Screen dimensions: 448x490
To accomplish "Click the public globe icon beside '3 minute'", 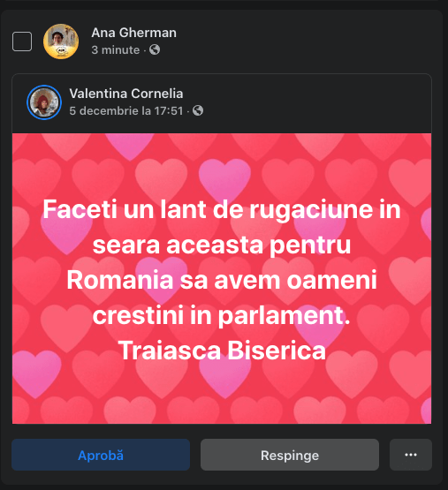I will (155, 49).
